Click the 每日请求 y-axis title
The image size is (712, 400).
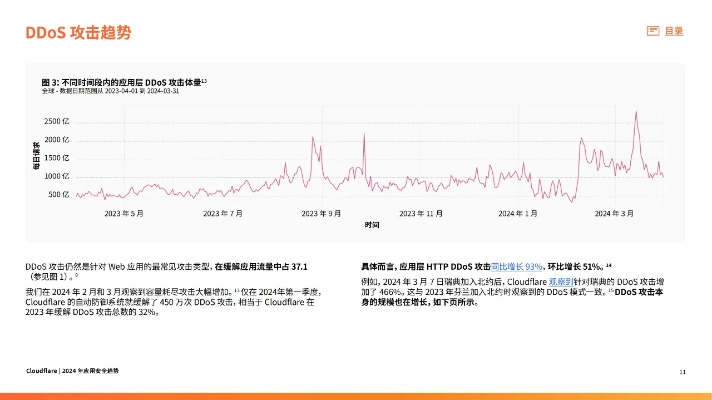click(x=36, y=155)
